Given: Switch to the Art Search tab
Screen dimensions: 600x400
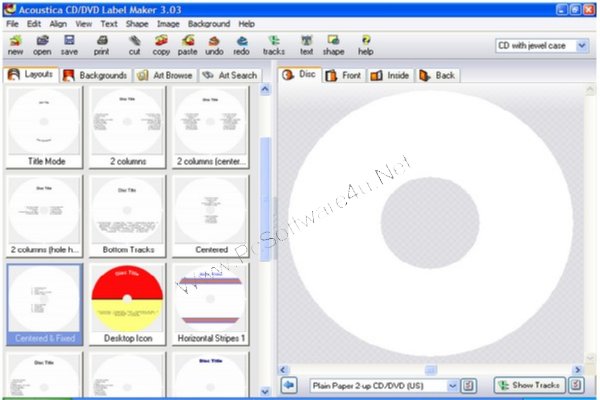Looking at the screenshot, I should [x=230, y=75].
